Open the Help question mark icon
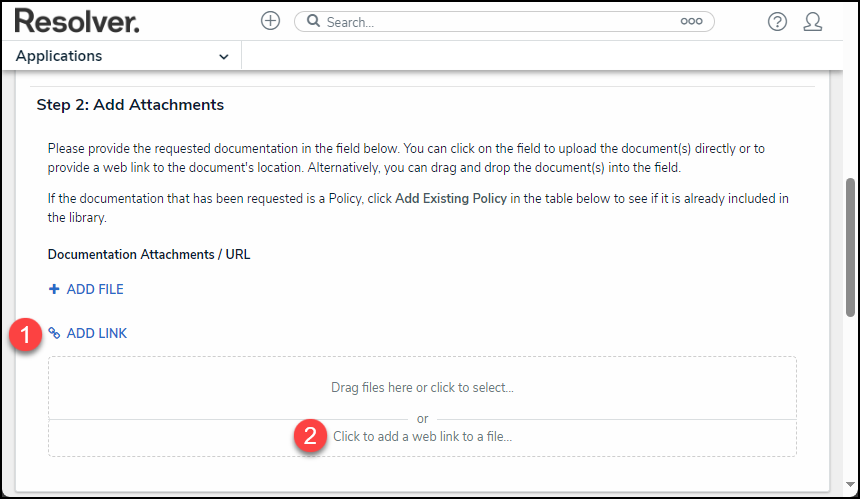Viewport: 860px width, 499px height. pos(777,21)
